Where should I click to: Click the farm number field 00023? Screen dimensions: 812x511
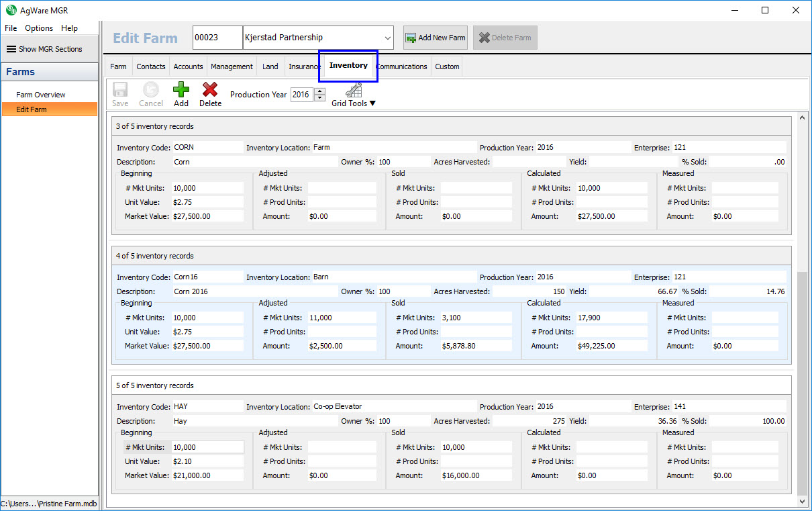pyautogui.click(x=217, y=38)
